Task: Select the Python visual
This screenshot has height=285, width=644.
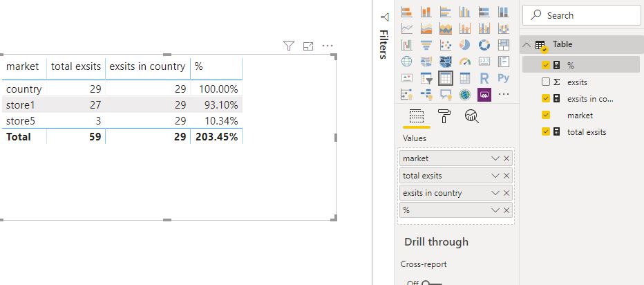Action: [504, 77]
